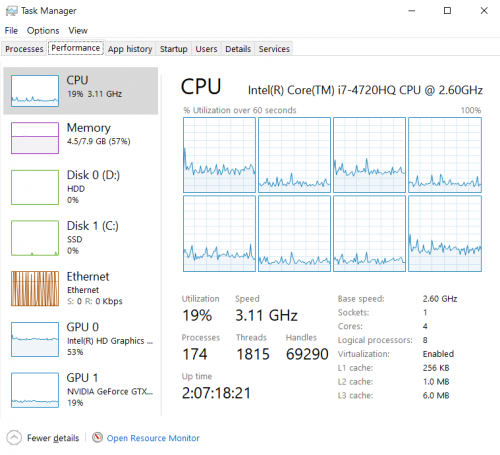Viewport: 500px width, 455px height.
Task: Open the Options menu
Action: (x=43, y=31)
